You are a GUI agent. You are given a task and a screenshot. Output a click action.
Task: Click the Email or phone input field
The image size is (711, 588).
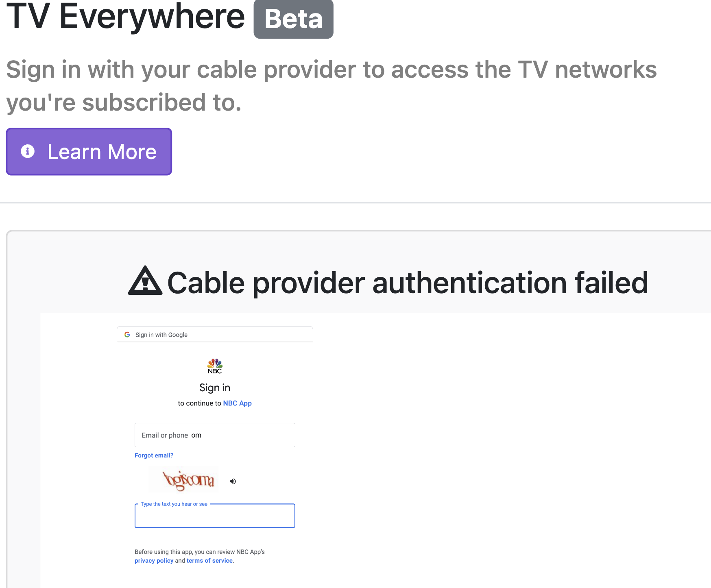coord(215,435)
